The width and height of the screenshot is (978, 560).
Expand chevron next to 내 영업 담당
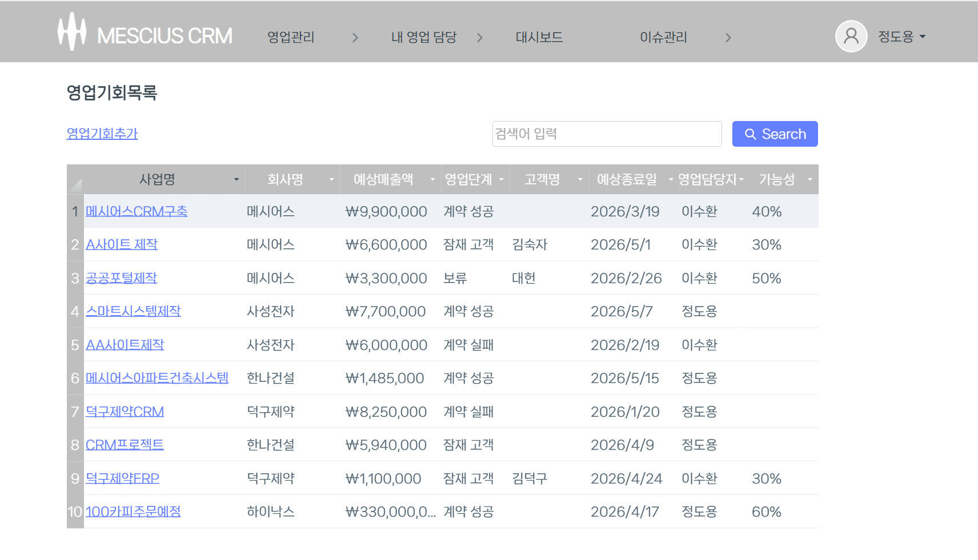[x=480, y=38]
